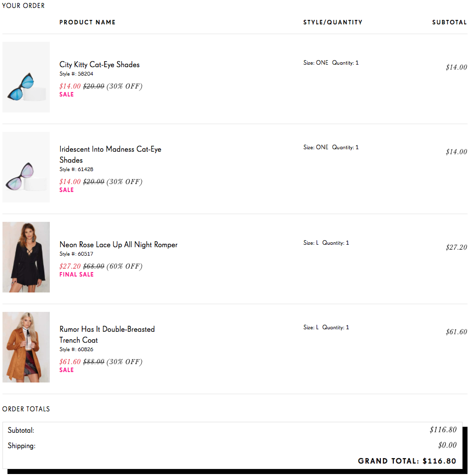The image size is (470, 476).
Task: Click the pink SALE label under City Kitty
Action: click(66, 95)
